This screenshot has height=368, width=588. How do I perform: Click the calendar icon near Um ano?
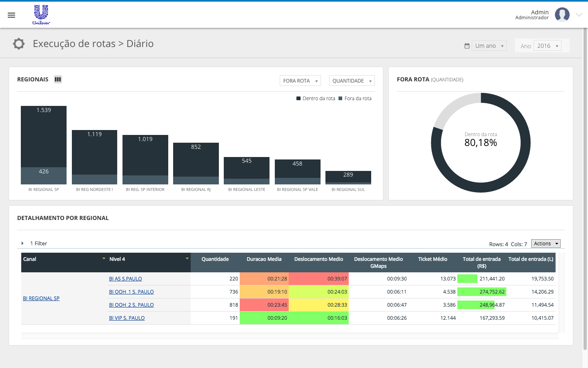click(467, 46)
